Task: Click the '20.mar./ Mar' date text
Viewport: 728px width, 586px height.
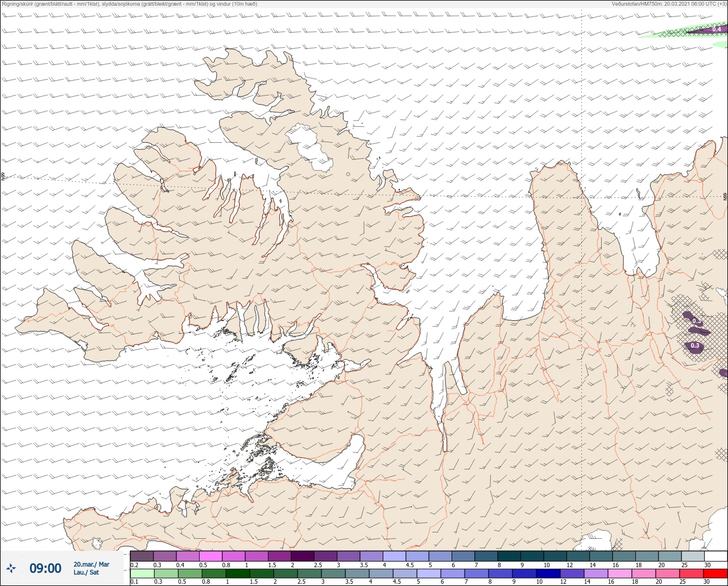Action: pos(92,564)
